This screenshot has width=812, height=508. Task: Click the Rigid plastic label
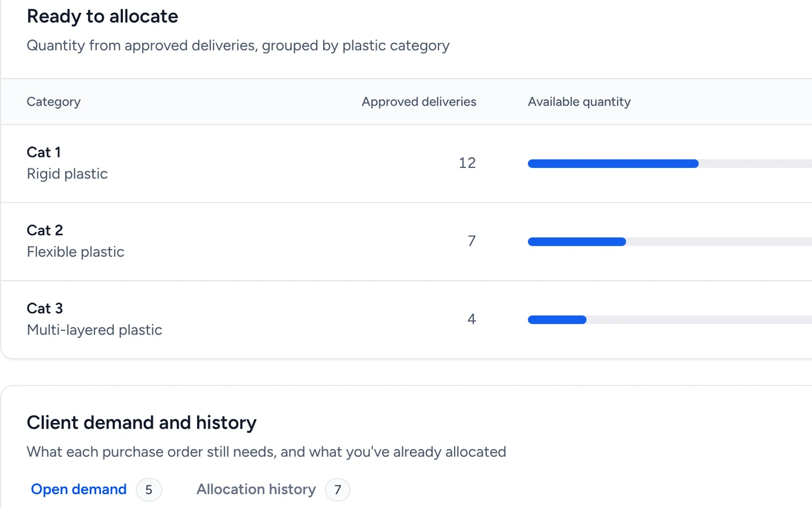pos(67,174)
